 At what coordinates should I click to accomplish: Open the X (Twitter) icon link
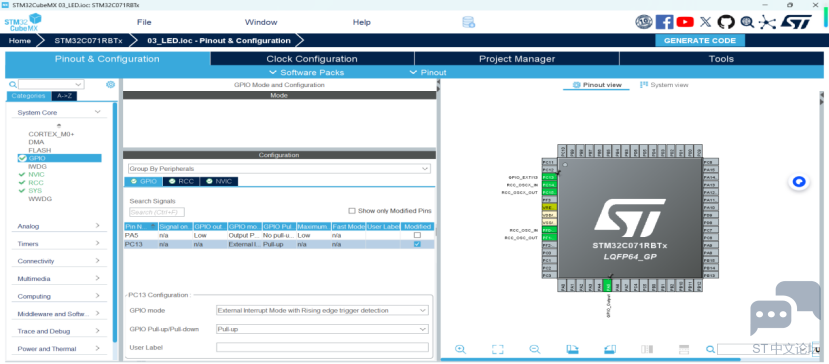click(706, 22)
